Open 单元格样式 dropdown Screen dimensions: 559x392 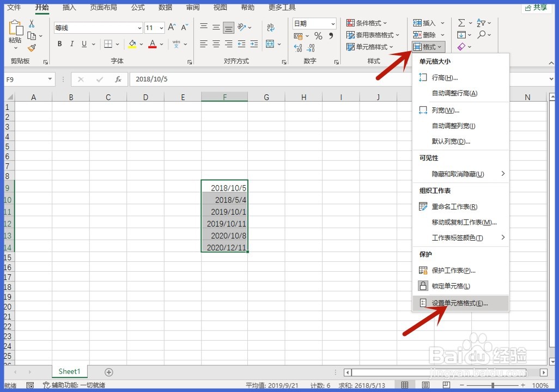[369, 47]
